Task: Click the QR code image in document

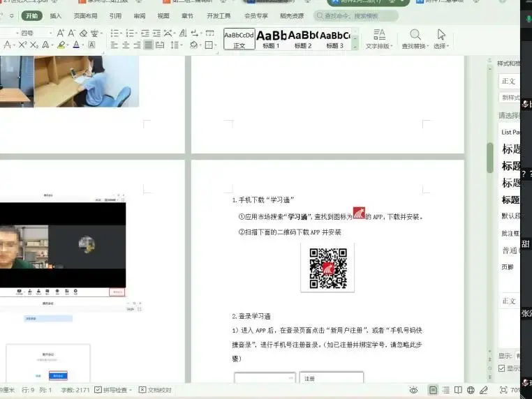Action: pos(327,268)
